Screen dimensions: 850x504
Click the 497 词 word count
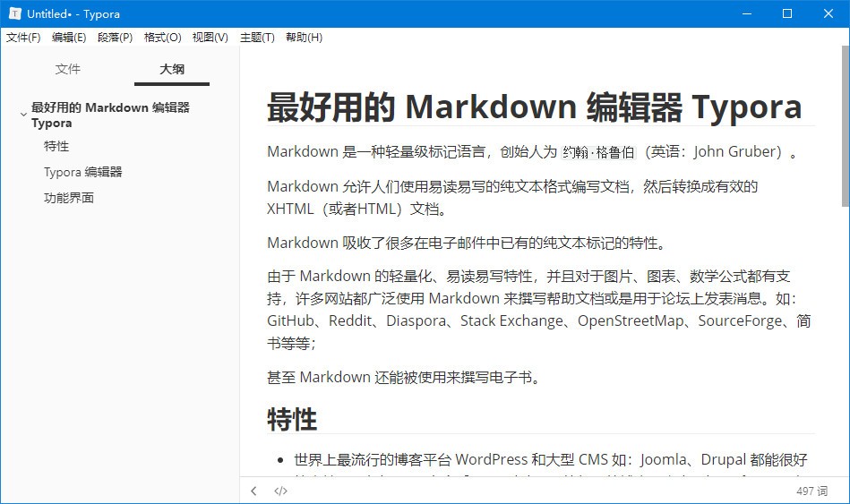click(x=811, y=491)
